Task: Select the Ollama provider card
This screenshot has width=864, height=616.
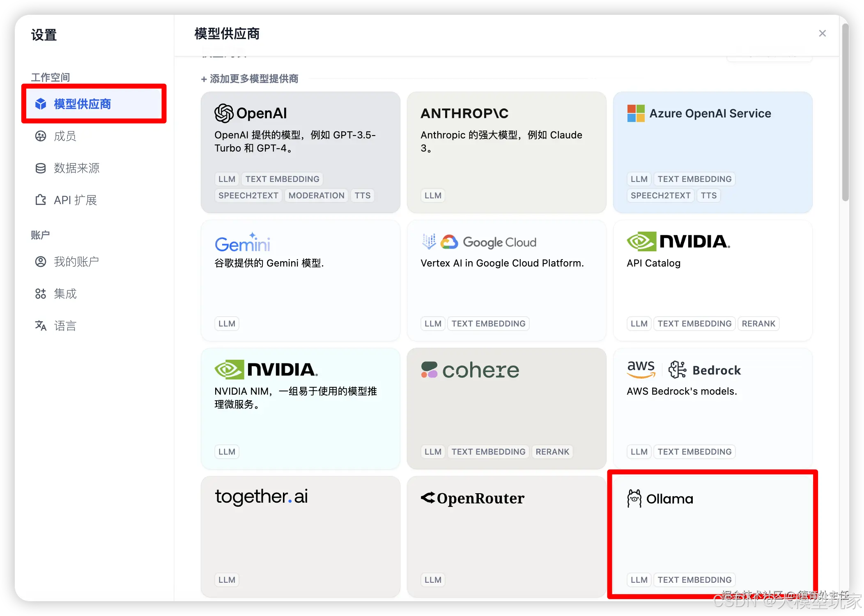Action: [712, 534]
